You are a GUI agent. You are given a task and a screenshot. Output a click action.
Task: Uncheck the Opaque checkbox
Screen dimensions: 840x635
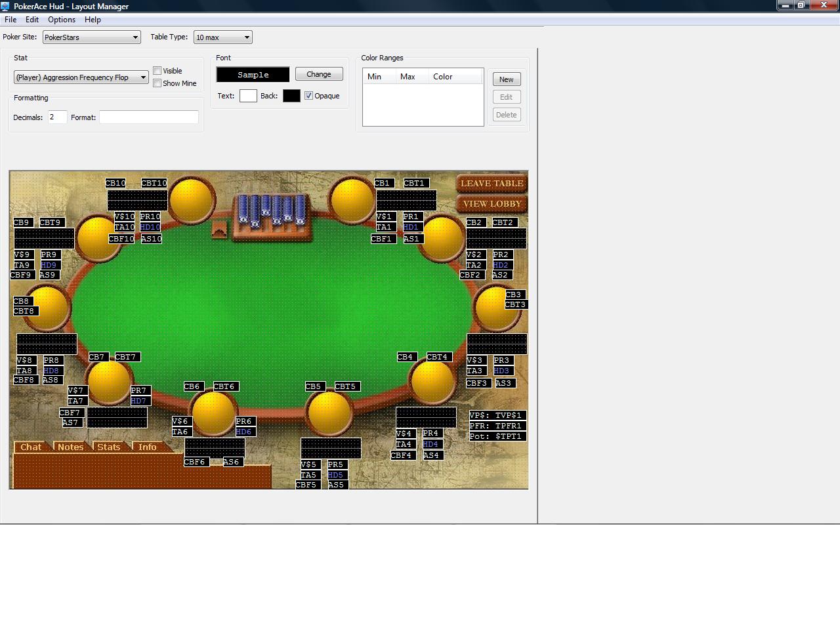coord(309,96)
